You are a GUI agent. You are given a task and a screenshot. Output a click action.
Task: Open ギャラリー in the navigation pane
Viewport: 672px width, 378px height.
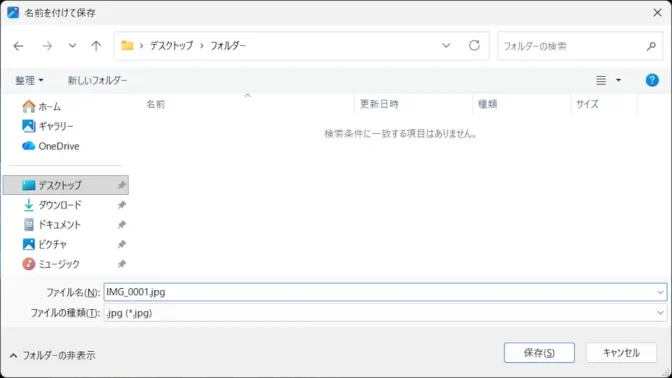[x=48, y=126]
